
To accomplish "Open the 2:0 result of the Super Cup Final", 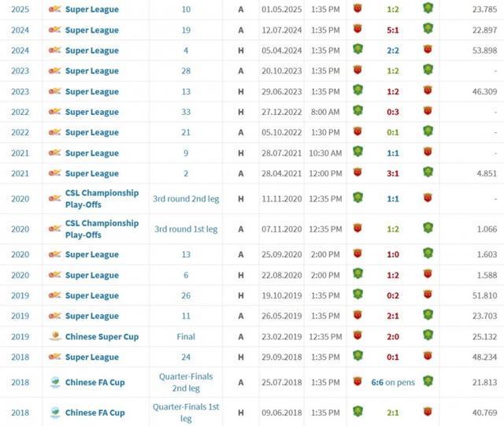I will point(393,336).
